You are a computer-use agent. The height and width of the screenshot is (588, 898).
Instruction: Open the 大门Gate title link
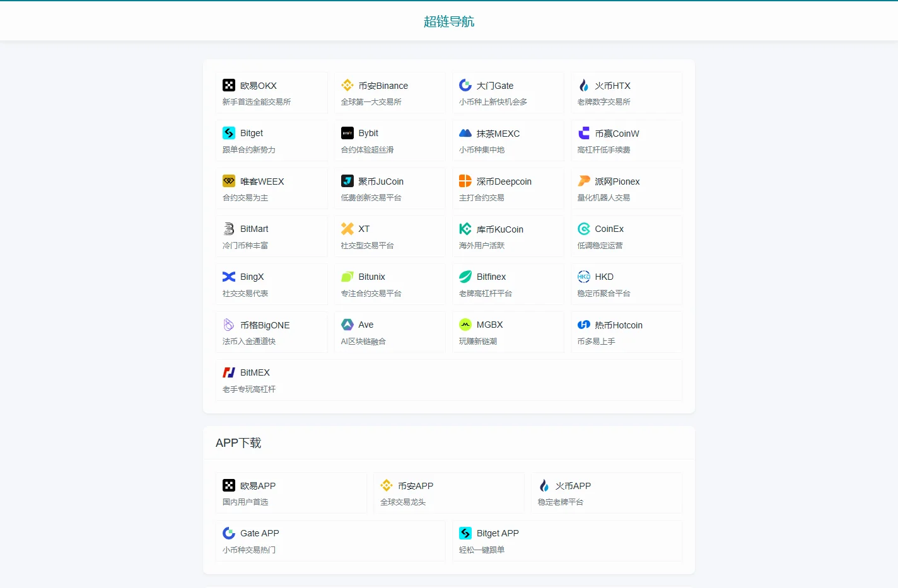pyautogui.click(x=495, y=86)
